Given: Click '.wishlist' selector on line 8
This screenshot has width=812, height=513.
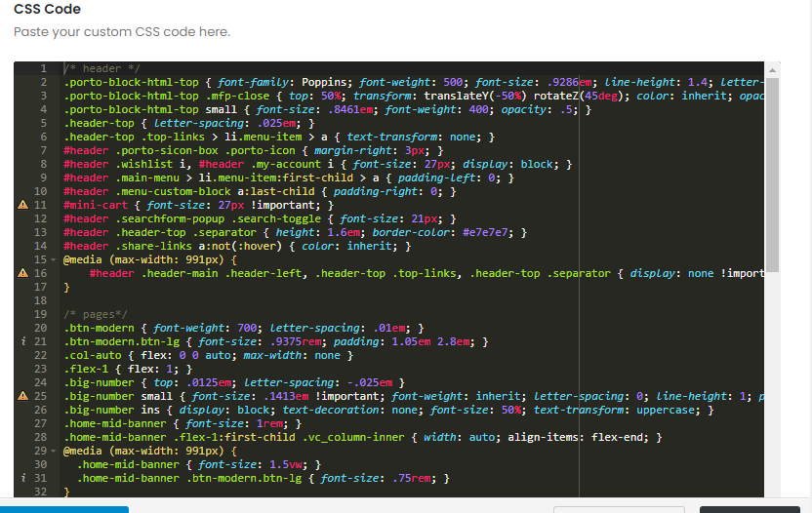Looking at the screenshot, I should 144,164.
